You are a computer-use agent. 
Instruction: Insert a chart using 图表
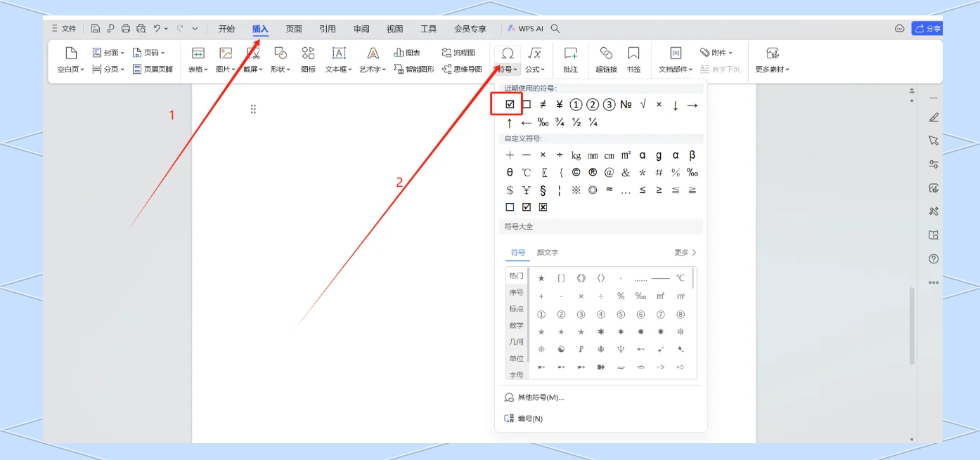(408, 53)
